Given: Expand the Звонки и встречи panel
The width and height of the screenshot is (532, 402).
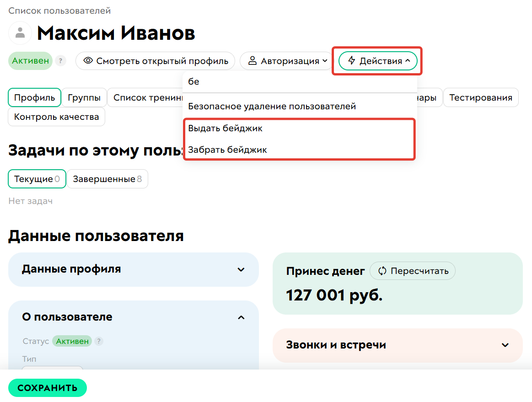Looking at the screenshot, I should pos(505,345).
